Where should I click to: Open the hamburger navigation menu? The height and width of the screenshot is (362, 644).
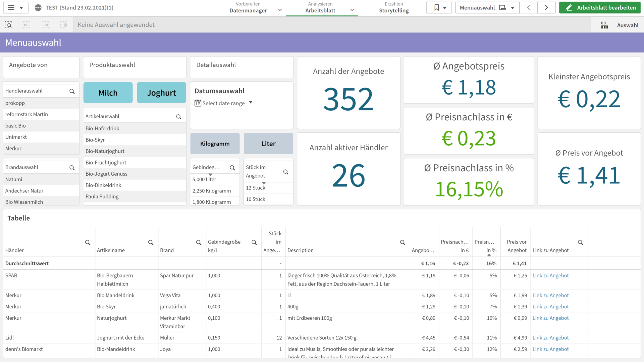coord(11,7)
